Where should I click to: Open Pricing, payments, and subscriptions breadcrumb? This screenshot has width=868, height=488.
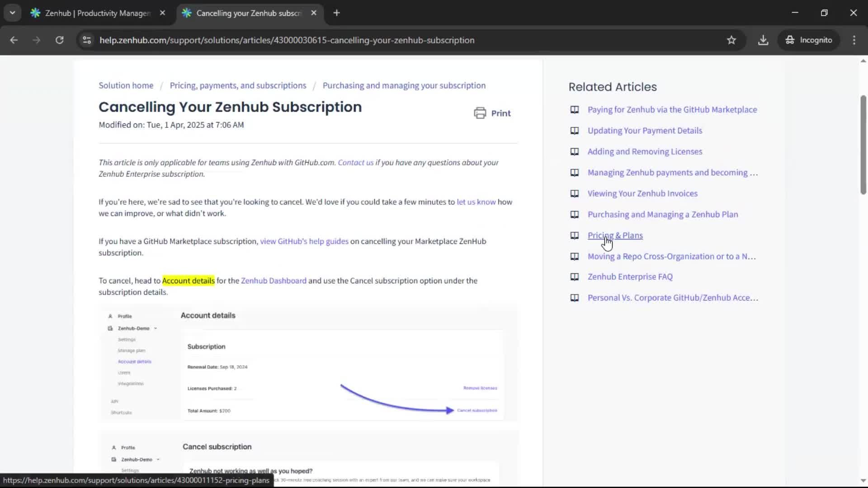pos(238,85)
